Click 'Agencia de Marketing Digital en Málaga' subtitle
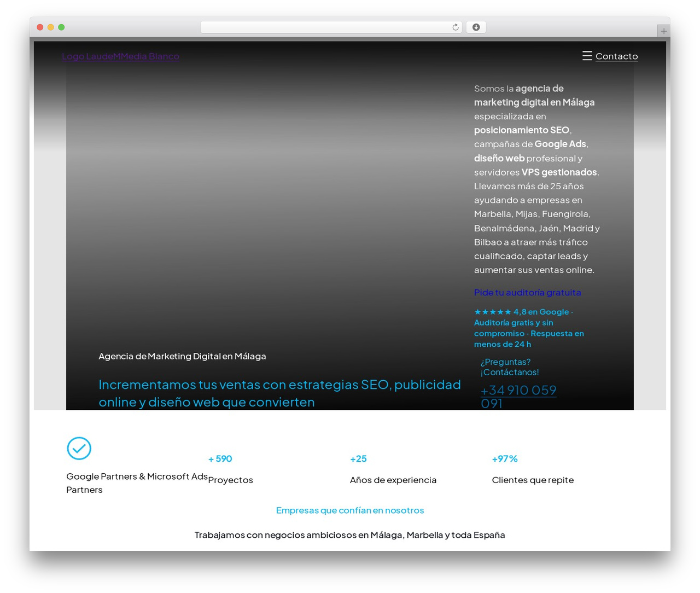 183,356
